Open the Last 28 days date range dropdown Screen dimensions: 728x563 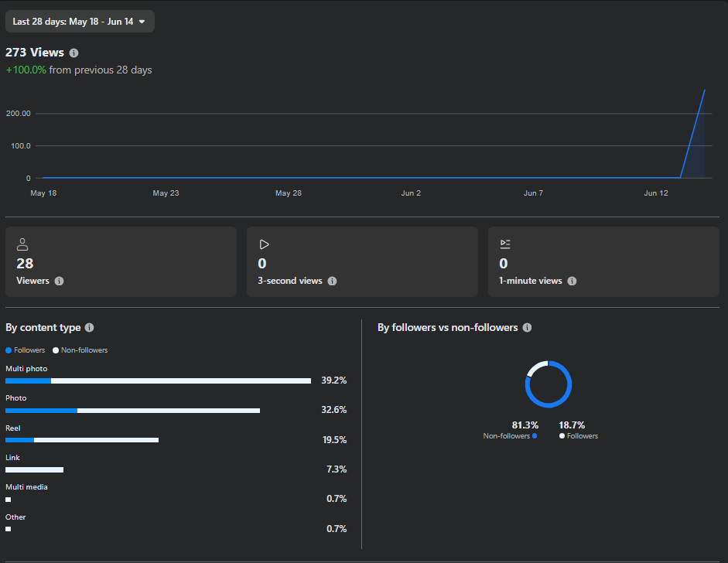tap(80, 22)
